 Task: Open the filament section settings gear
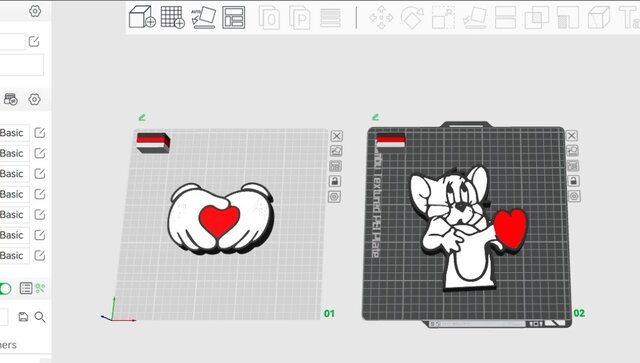34,99
